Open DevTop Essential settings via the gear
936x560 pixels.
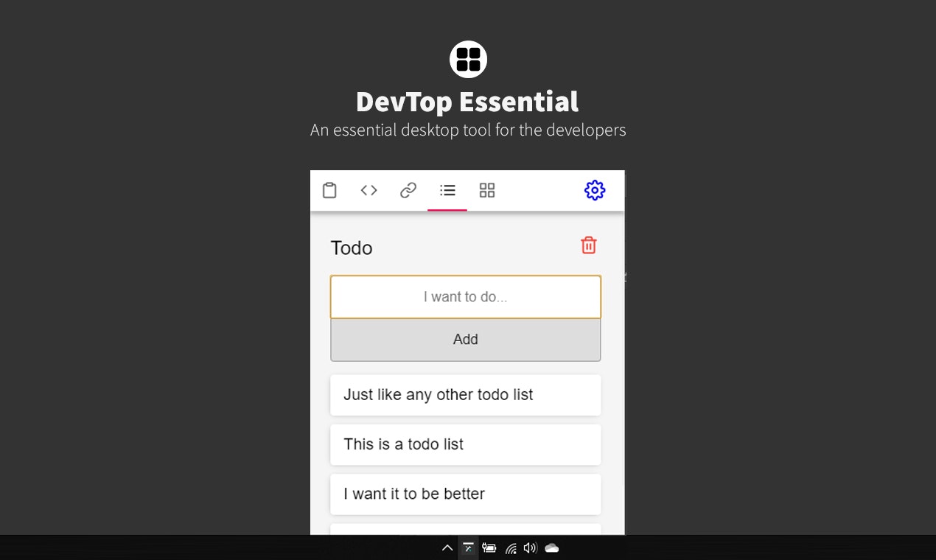(x=595, y=189)
